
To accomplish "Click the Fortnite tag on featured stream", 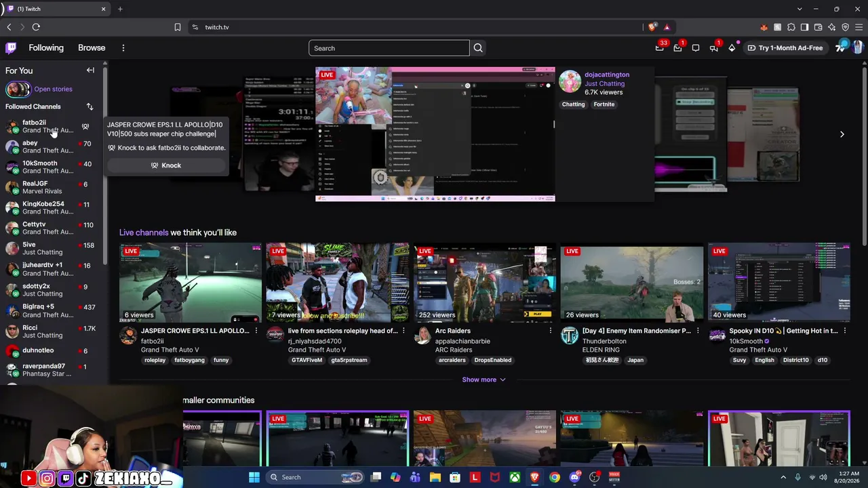I will tap(604, 104).
